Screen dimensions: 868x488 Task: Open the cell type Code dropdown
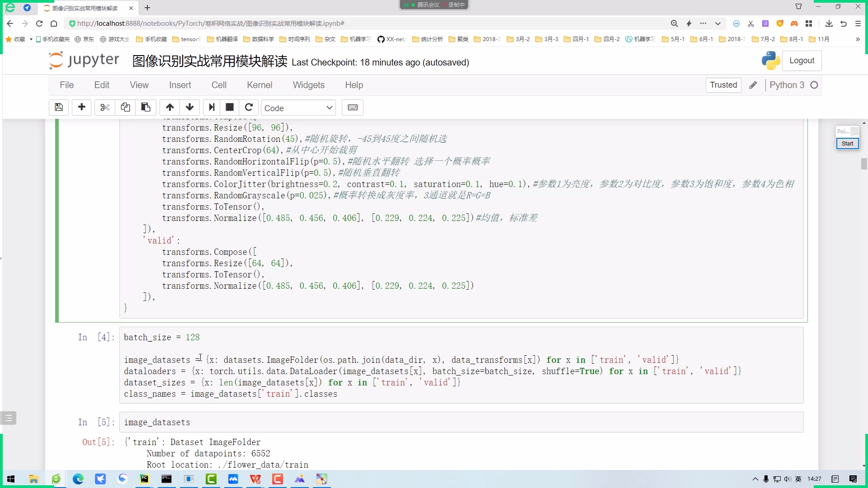tap(298, 108)
